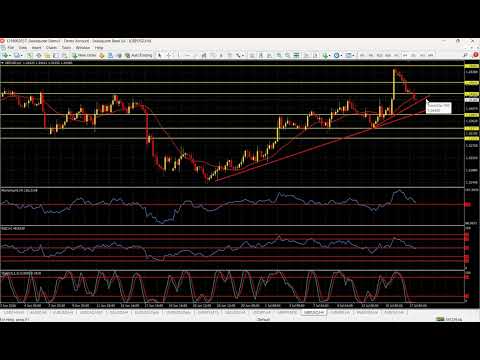This screenshot has width=480, height=360.
Task: Expand the Periods dropdown arrow
Action: click(x=342, y=55)
